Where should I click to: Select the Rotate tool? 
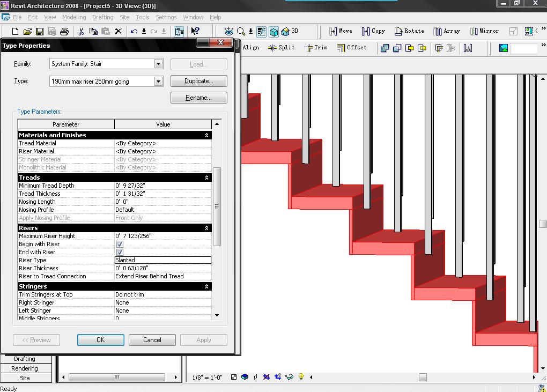click(410, 31)
